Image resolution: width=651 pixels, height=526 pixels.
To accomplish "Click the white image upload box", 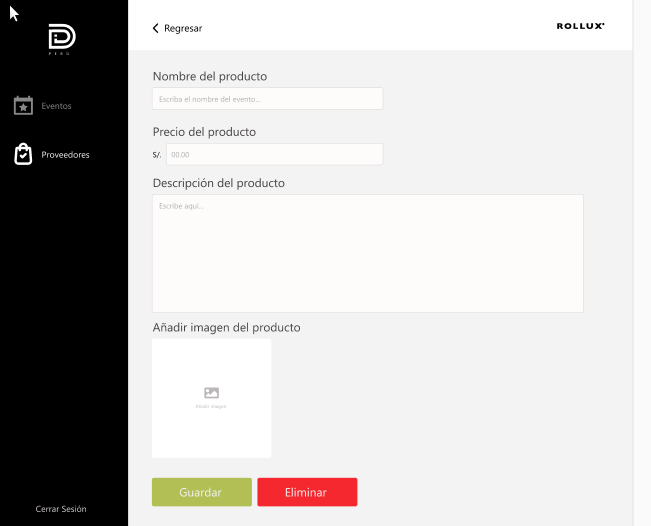I will coord(211,398).
